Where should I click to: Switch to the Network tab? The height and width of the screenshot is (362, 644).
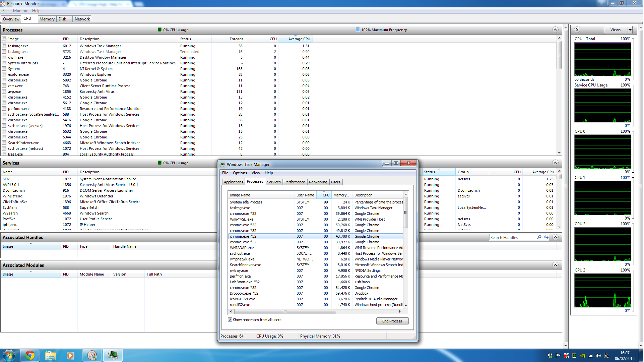pos(82,19)
